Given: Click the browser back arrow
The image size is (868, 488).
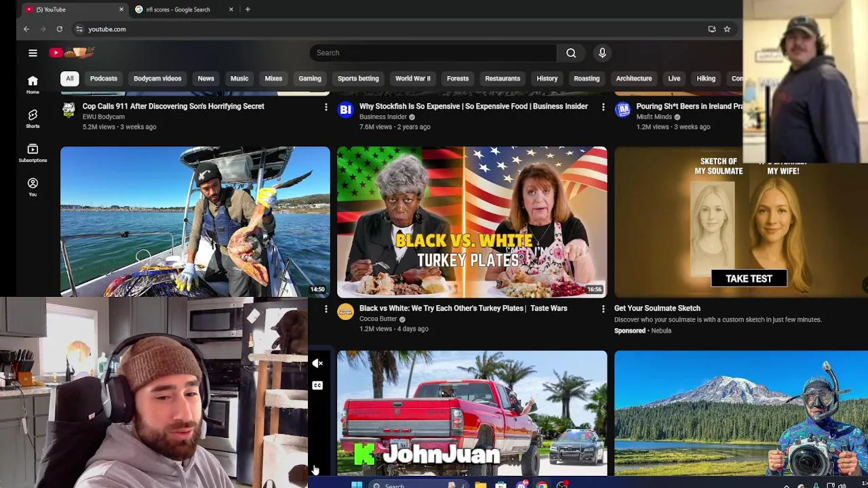Looking at the screenshot, I should pos(26,29).
